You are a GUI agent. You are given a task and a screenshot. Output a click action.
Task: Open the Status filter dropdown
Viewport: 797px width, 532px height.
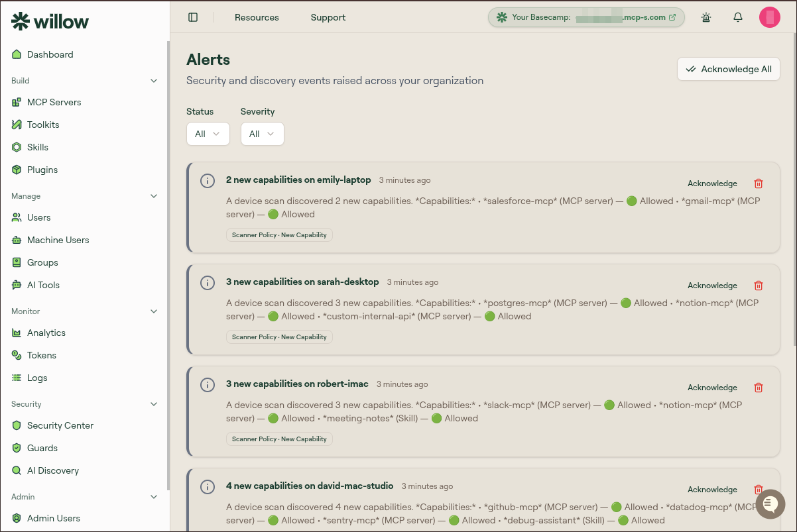coord(208,134)
